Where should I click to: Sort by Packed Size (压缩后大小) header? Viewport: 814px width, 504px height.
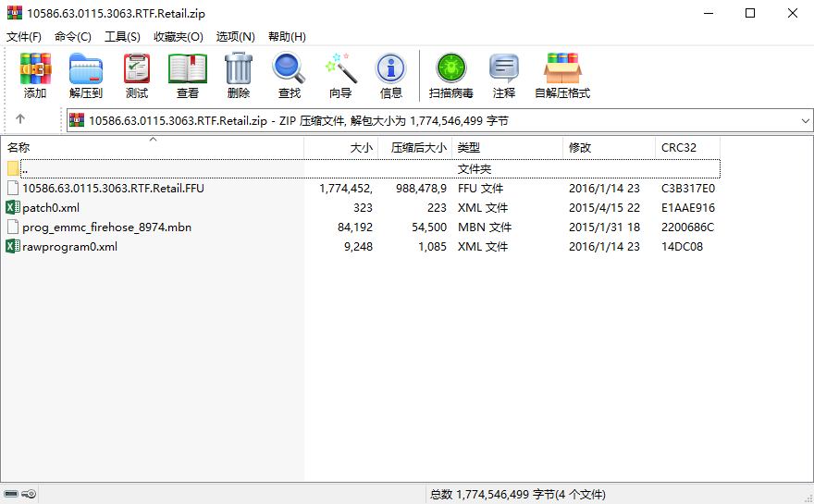(414, 147)
